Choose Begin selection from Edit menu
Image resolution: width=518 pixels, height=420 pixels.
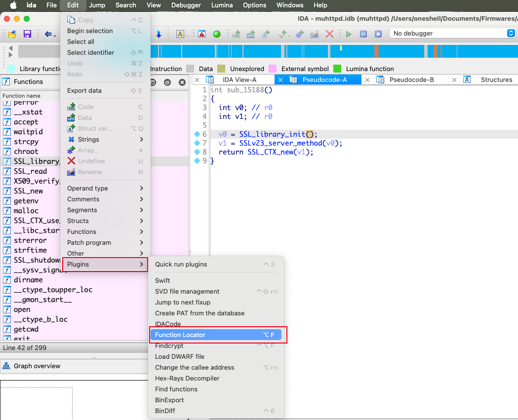coord(105,31)
